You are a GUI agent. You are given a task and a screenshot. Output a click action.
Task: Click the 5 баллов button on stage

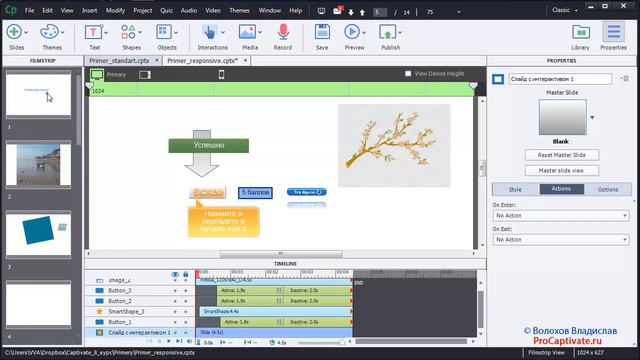tap(255, 193)
